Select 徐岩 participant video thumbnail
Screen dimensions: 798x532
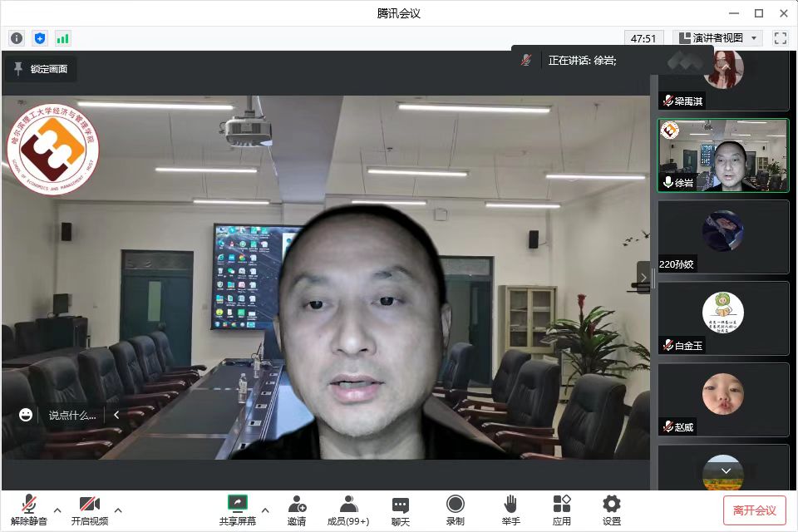[723, 155]
